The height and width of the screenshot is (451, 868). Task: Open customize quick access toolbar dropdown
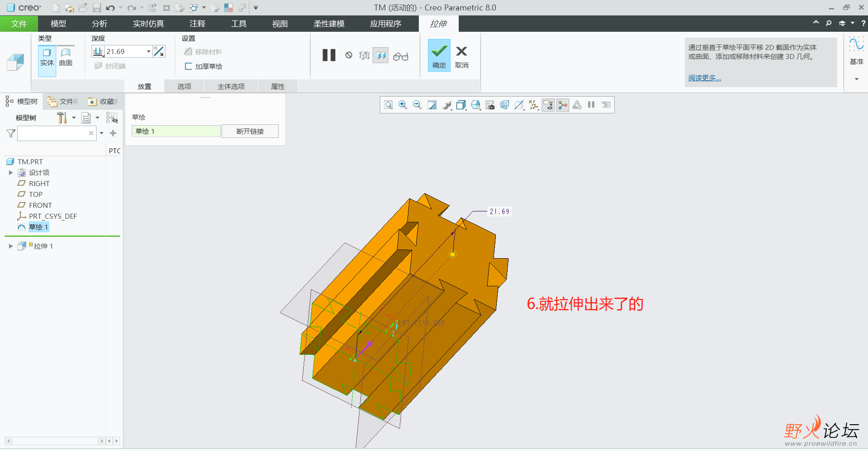(256, 8)
